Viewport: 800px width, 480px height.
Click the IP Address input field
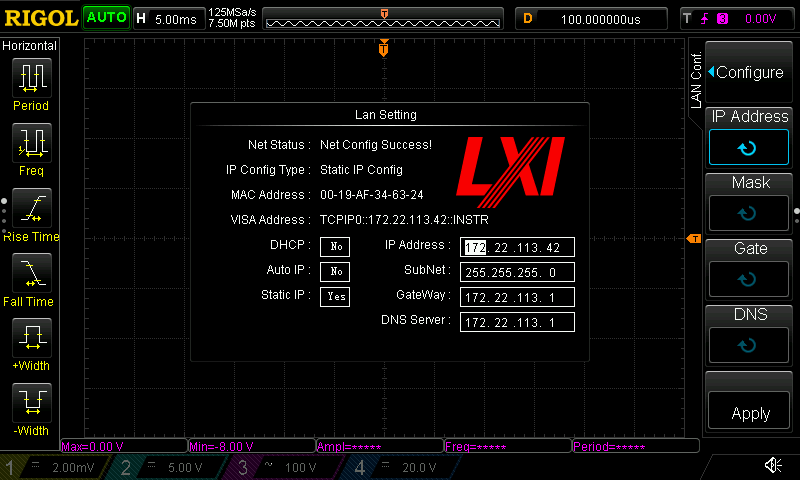517,247
